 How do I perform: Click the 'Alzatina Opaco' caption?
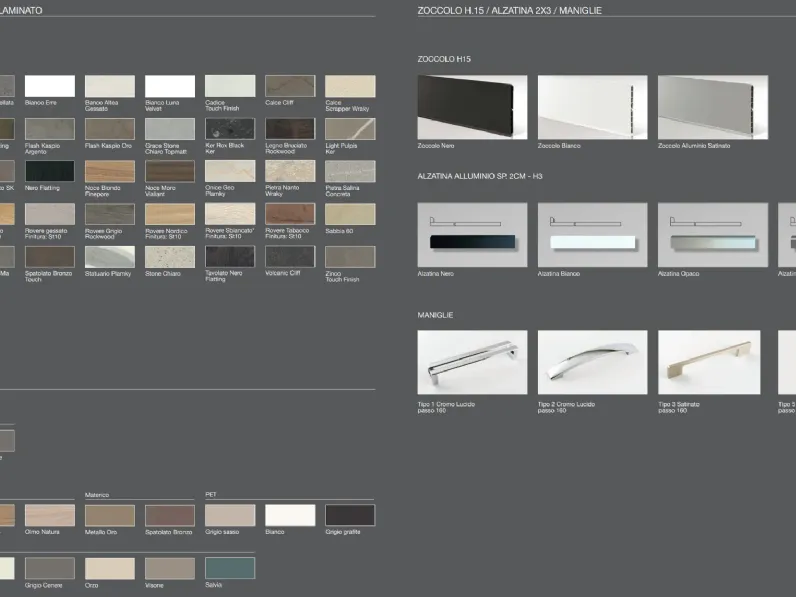tap(678, 274)
